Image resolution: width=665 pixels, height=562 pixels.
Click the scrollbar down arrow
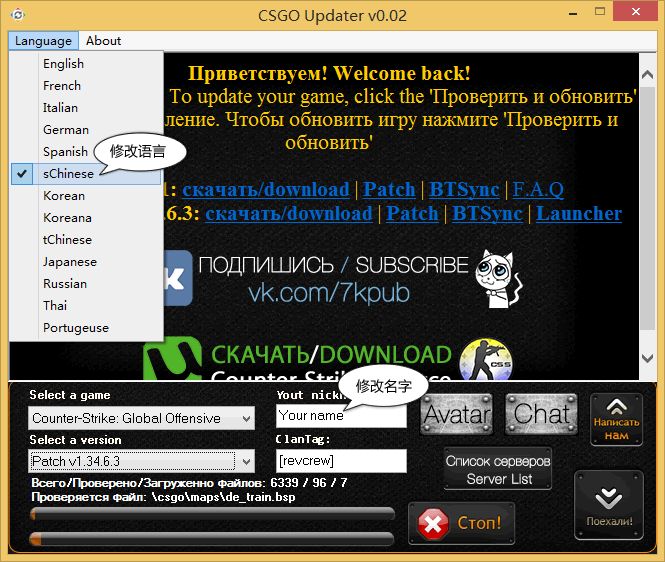click(647, 358)
